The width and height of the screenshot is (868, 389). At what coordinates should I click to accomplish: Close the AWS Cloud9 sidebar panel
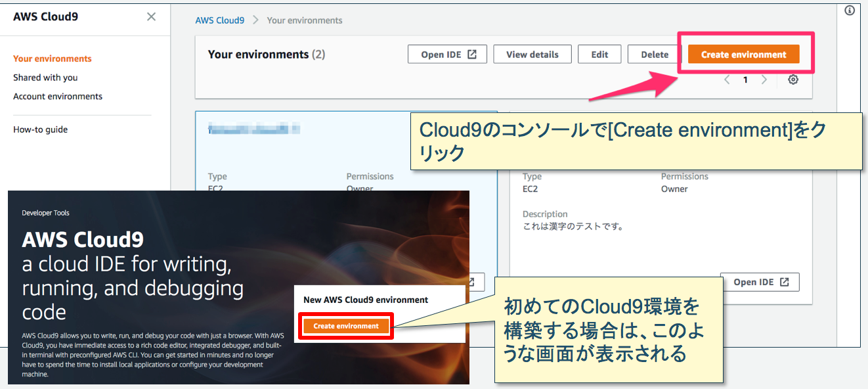click(151, 16)
